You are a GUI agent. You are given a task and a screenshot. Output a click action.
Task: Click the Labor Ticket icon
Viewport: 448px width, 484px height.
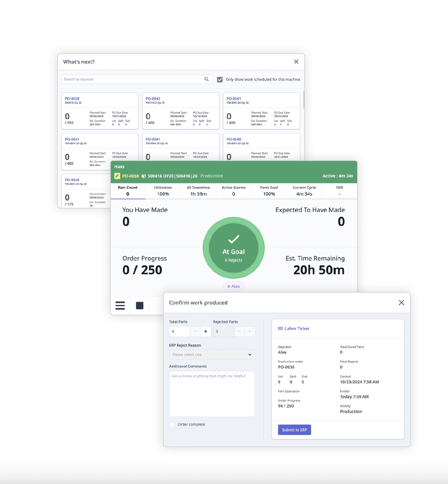tap(280, 329)
